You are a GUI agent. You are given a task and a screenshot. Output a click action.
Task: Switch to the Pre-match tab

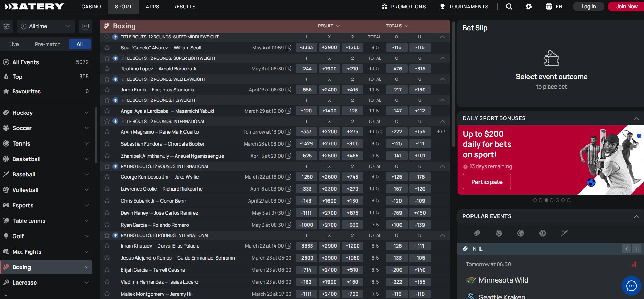pos(48,44)
